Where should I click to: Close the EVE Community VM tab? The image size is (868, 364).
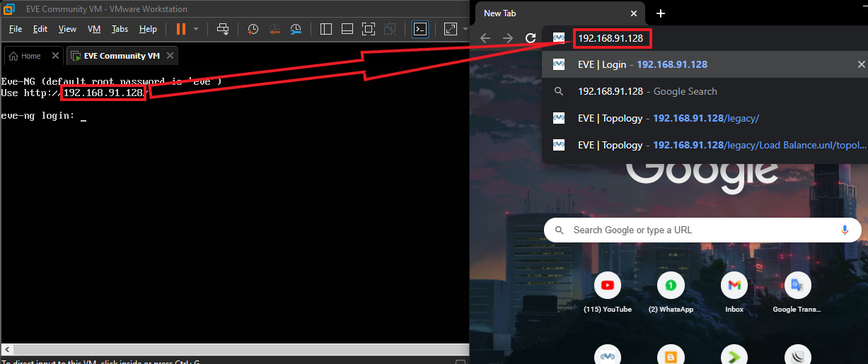(169, 56)
